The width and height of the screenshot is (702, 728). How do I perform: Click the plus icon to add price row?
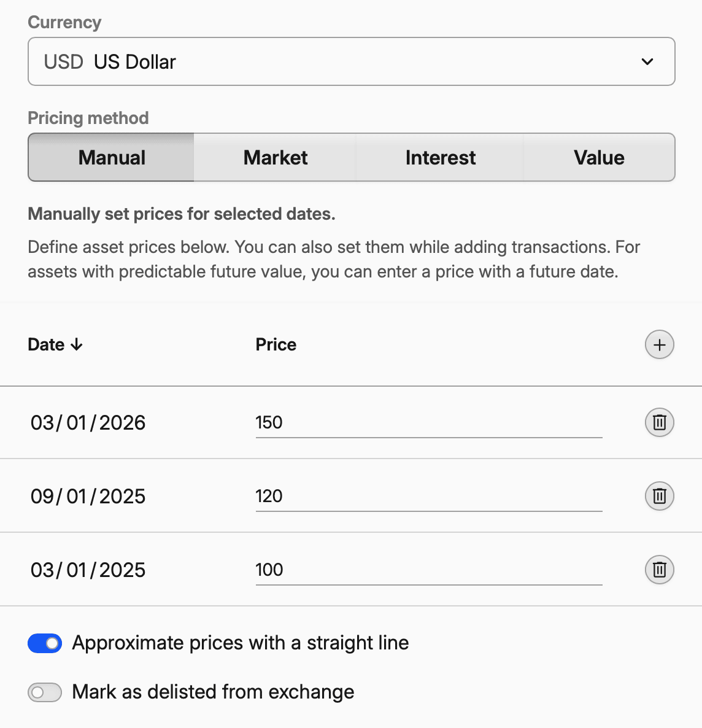pyautogui.click(x=659, y=344)
